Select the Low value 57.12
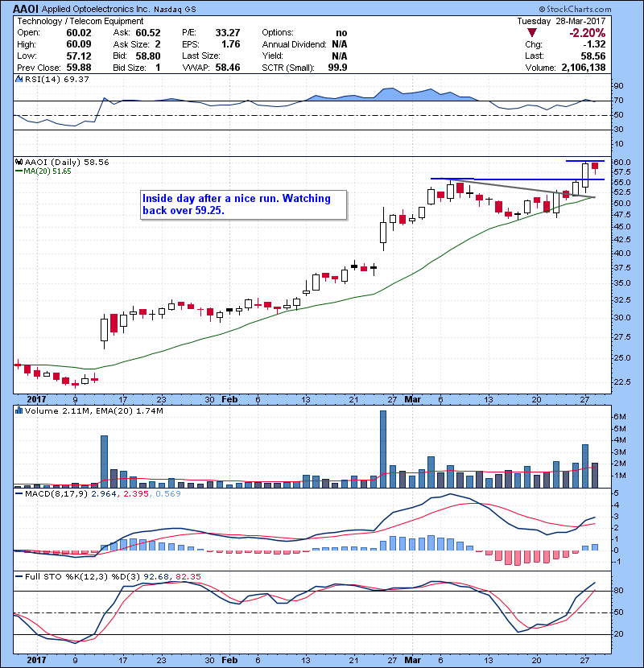The image size is (644, 668). click(x=78, y=56)
